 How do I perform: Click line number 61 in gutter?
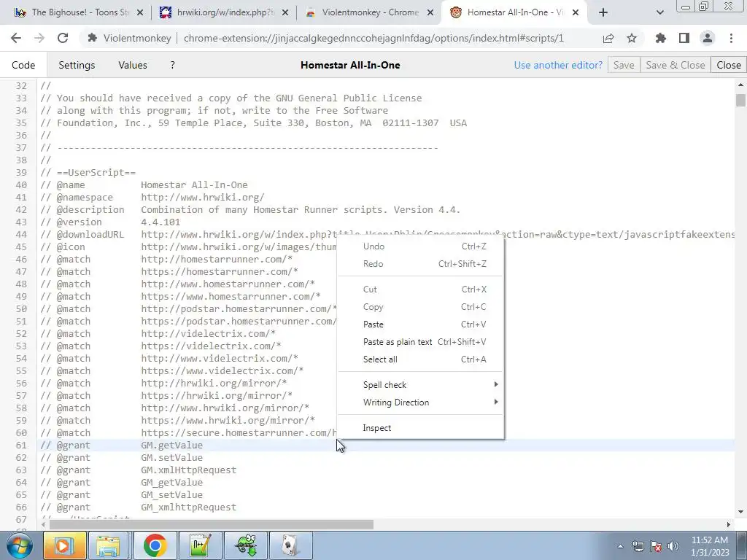21,446
